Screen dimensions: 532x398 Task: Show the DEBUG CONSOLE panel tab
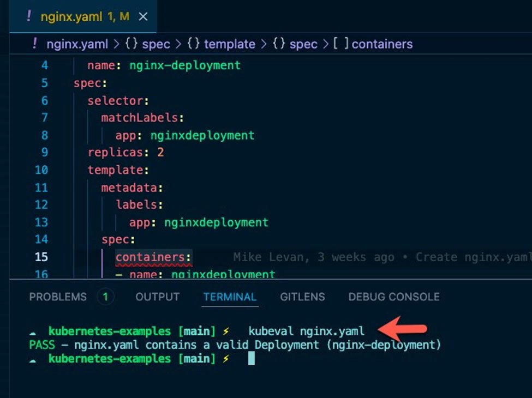tap(393, 297)
